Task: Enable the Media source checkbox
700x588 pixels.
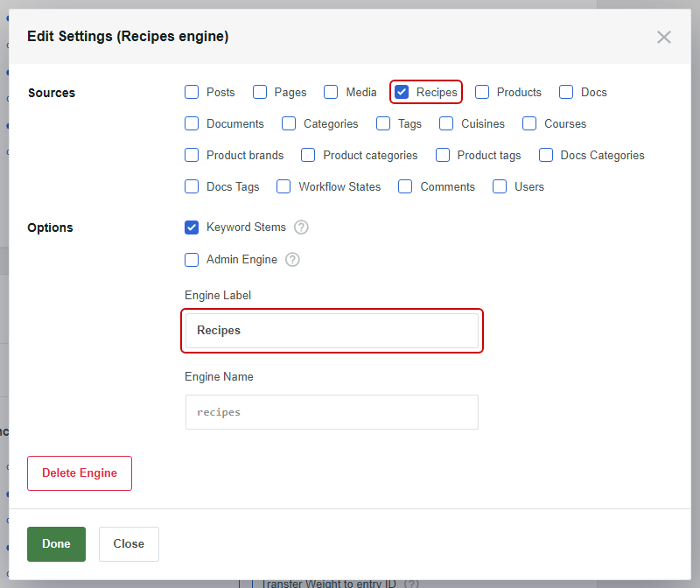Action: [331, 92]
